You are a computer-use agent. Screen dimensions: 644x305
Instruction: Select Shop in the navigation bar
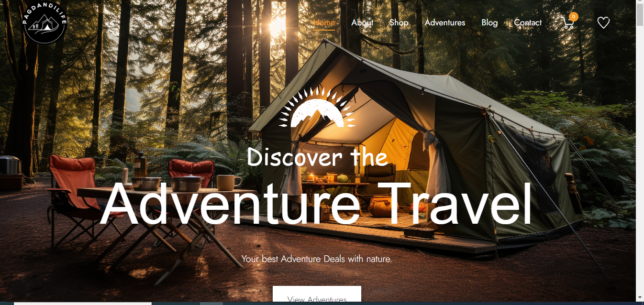(x=399, y=22)
